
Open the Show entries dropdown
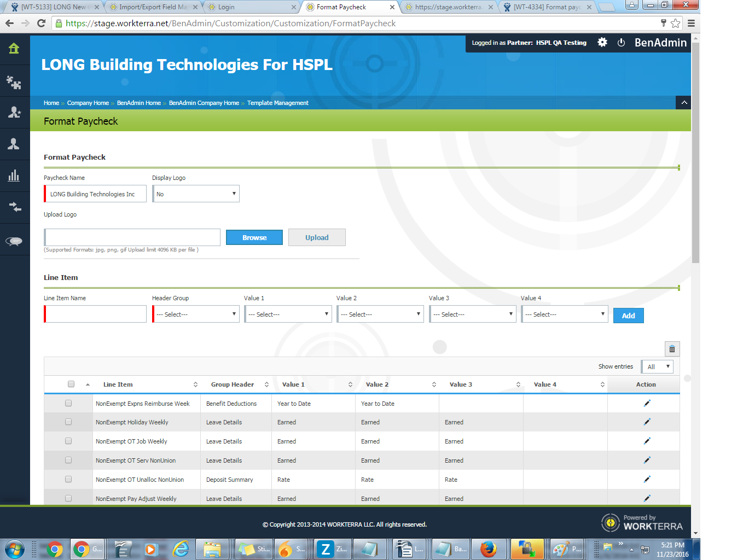[657, 366]
